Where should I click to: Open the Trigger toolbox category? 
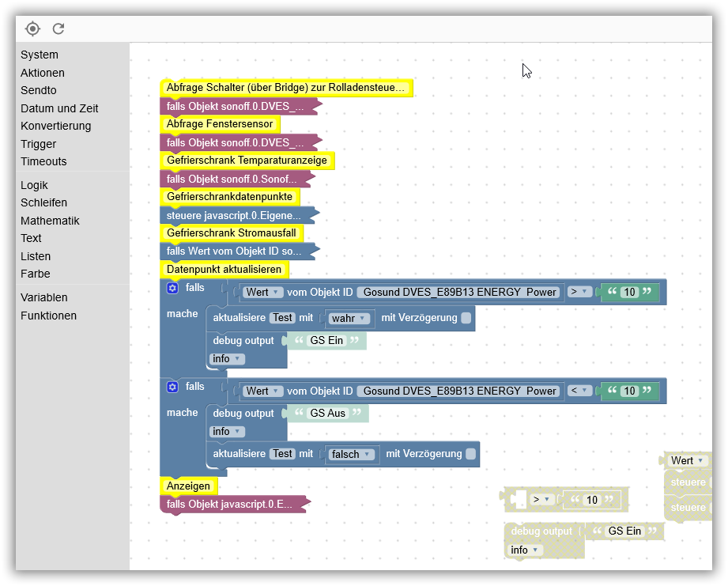click(x=38, y=144)
